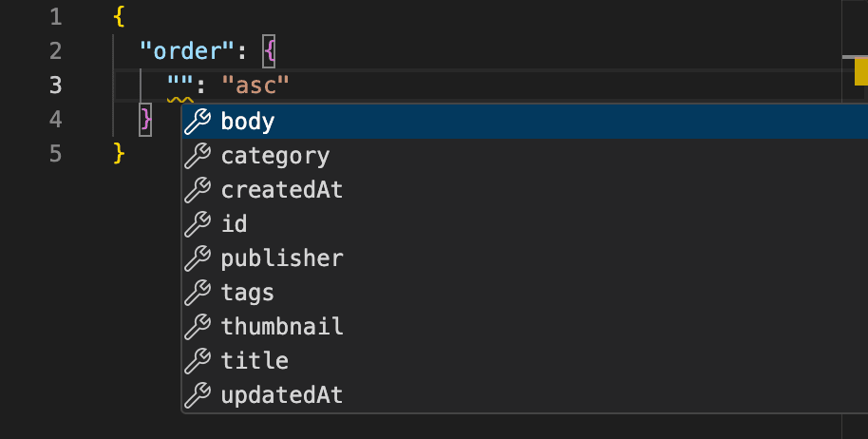Viewport: 868px width, 439px height.
Task: Click the wrench icon beside createdAt
Action: (x=197, y=190)
